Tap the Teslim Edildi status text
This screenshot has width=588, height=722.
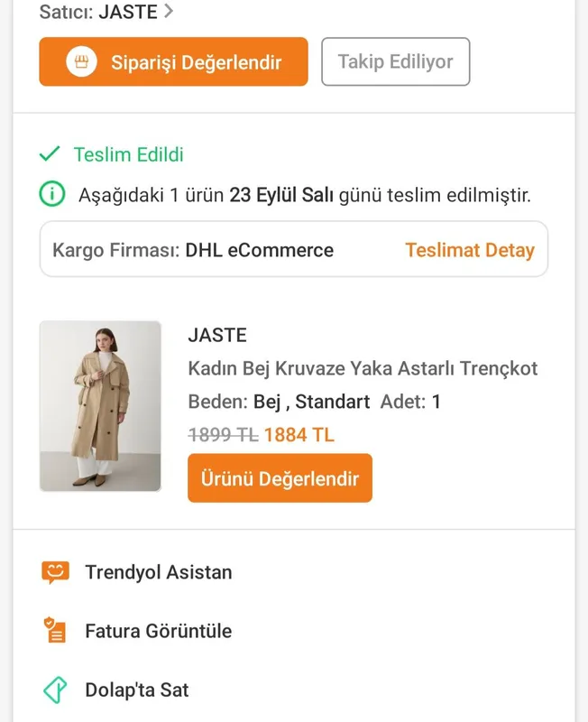(128, 154)
